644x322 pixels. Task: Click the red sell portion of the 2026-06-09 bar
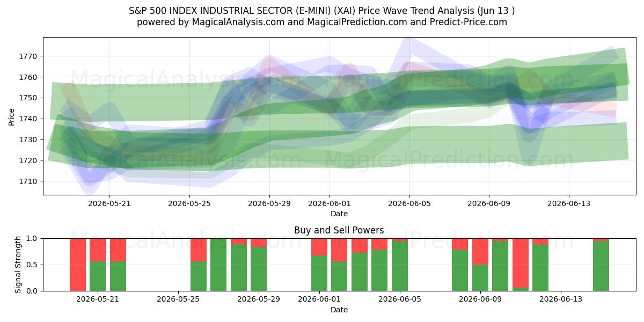click(x=480, y=251)
